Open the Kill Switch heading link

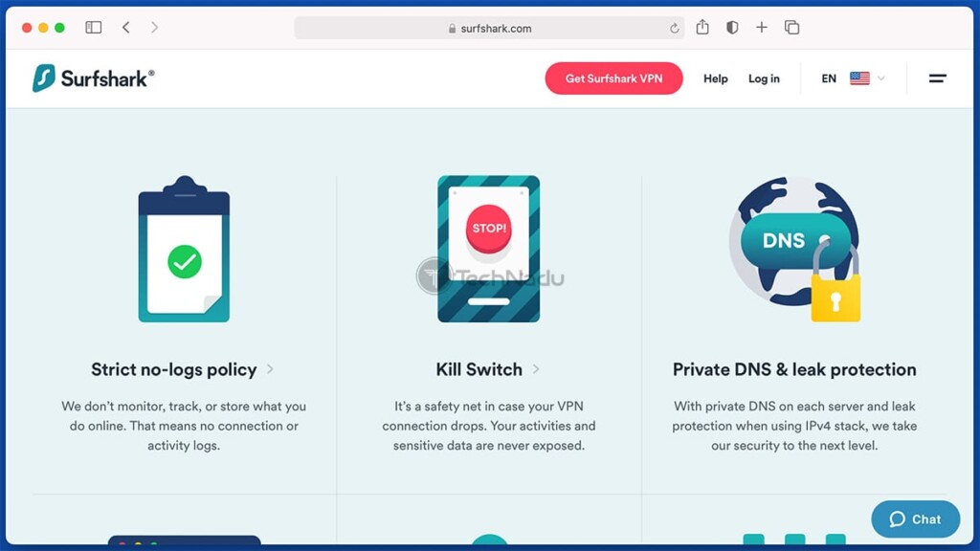[x=479, y=369]
